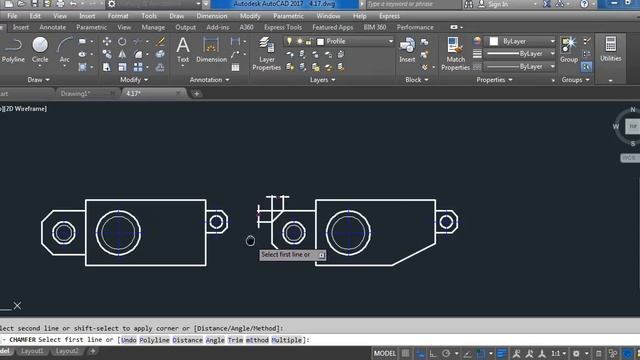Click the Copy tool in Modify panel
Image resolution: width=640 pixels, height=360 pixels.
pyautogui.click(x=107, y=54)
